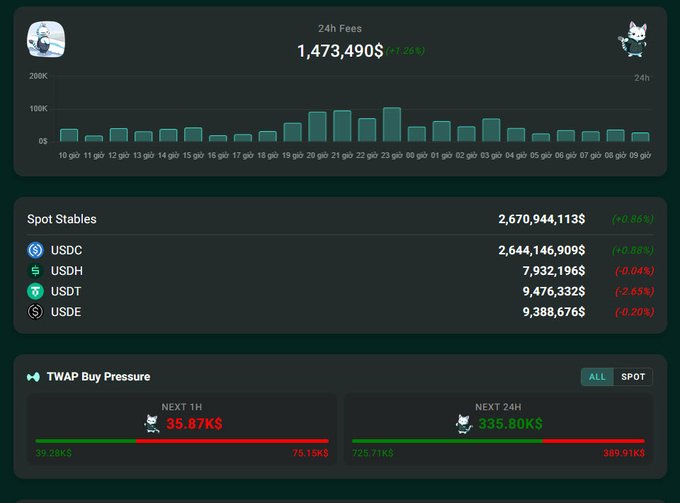This screenshot has height=503, width=680.
Task: Click the TWAP Buy Pressure title
Action: [98, 377]
